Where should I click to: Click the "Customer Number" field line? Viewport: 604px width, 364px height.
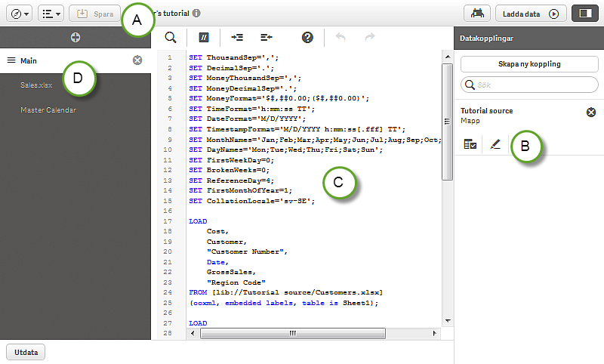(x=247, y=251)
